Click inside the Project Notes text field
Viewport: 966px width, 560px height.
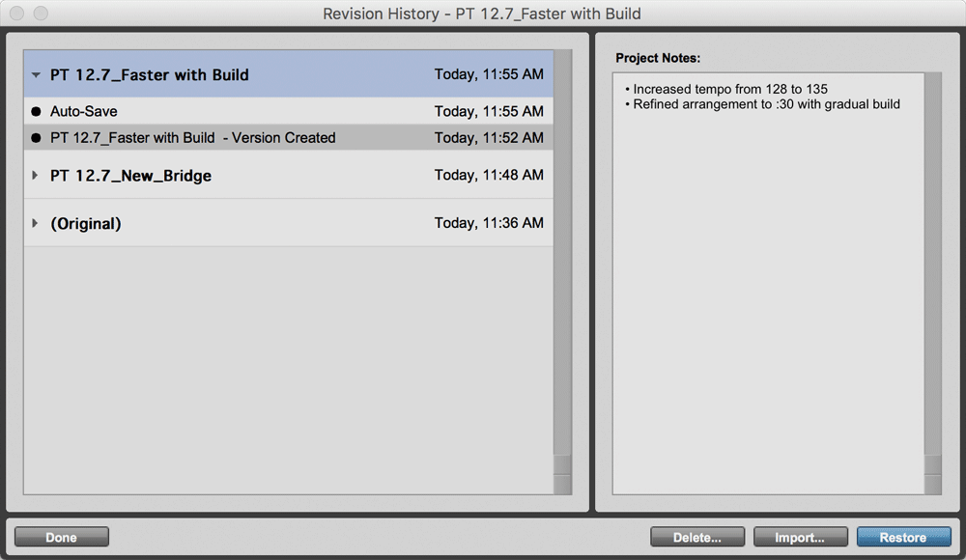tap(768, 284)
